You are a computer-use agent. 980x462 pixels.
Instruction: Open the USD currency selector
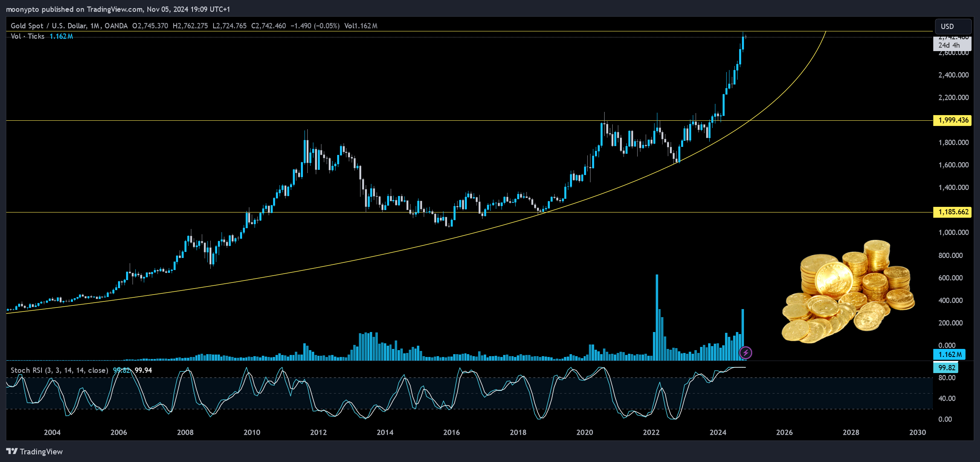point(953,26)
